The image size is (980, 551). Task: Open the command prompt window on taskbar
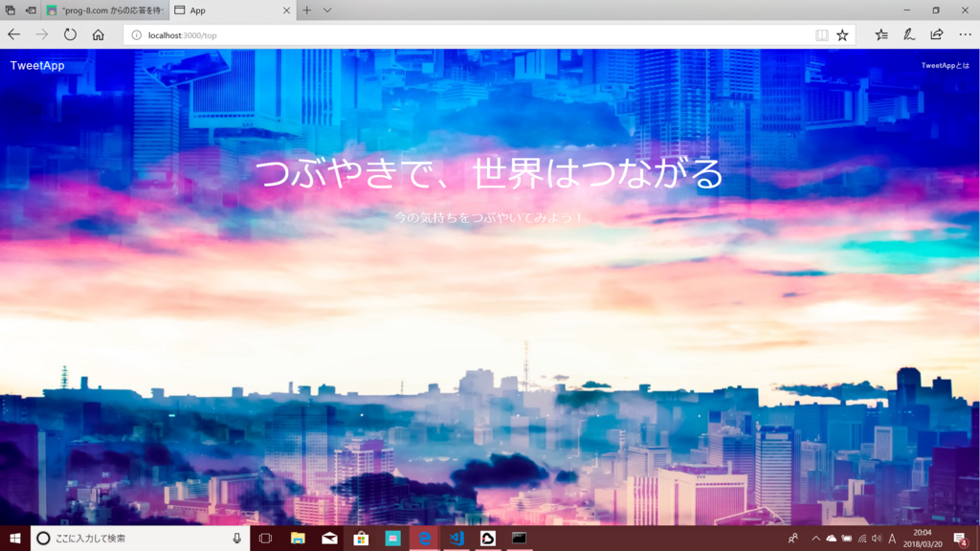pos(519,538)
